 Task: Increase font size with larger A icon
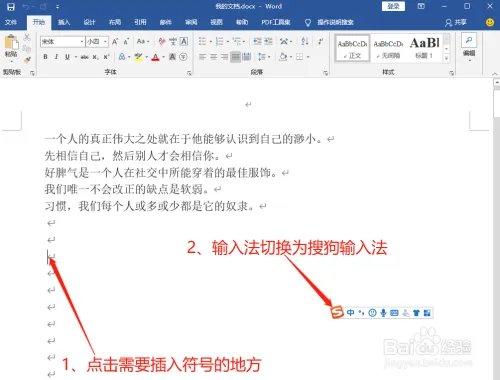tap(115, 42)
